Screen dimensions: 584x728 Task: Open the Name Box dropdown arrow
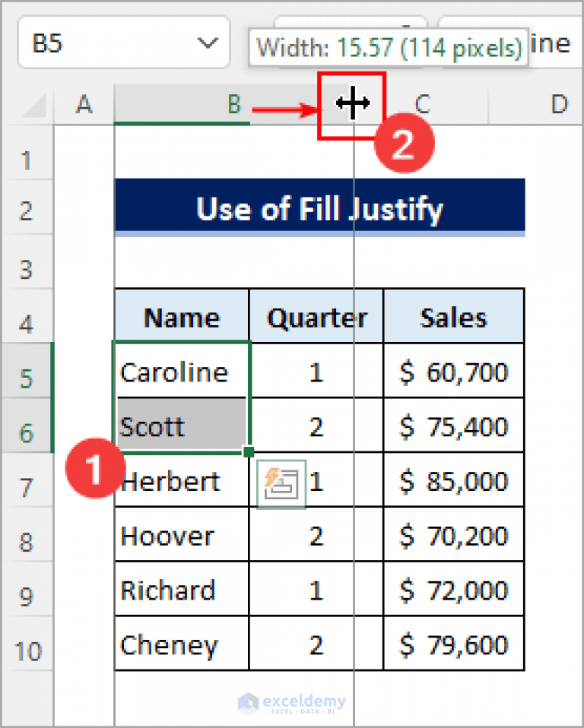(208, 43)
